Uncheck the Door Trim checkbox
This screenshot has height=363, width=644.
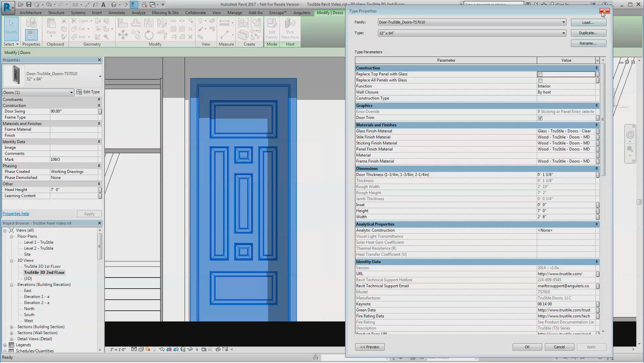point(540,118)
